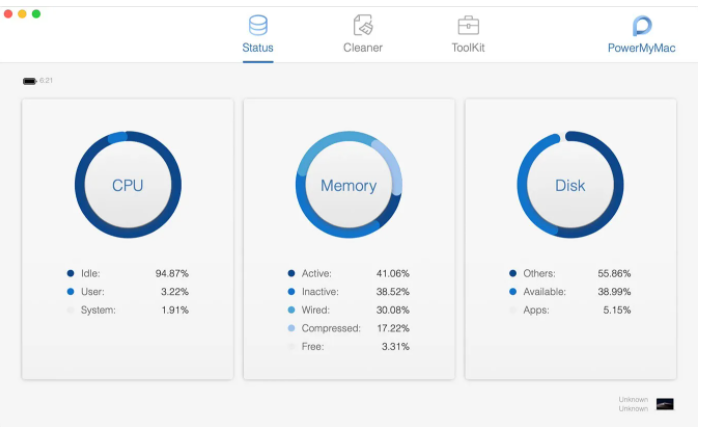Open the ToolKit tab
Image resolution: width=703 pixels, height=430 pixels.
tap(468, 35)
